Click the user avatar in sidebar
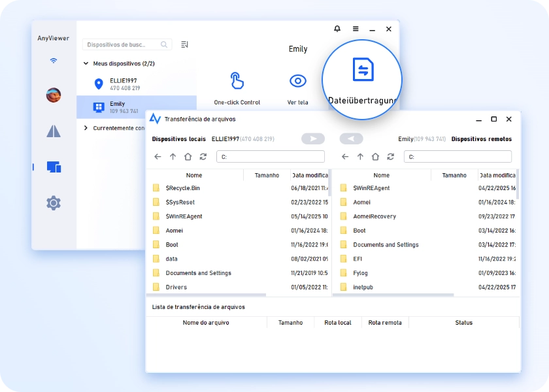The height and width of the screenshot is (392, 549). point(54,95)
